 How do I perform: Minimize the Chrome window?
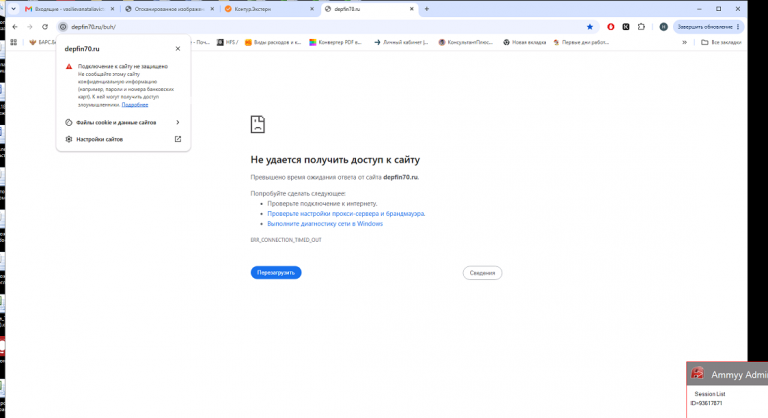tap(699, 9)
